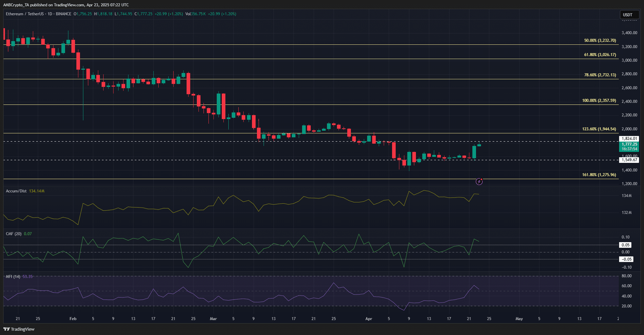Click the 1,549.67 support price tag
Screen dimensions: 644x335
pyautogui.click(x=629, y=160)
